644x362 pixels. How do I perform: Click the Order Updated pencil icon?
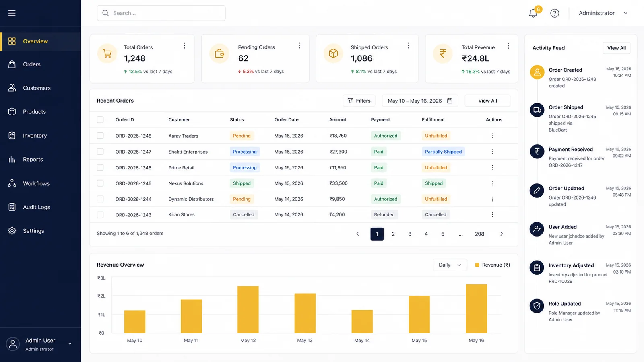pos(537,191)
